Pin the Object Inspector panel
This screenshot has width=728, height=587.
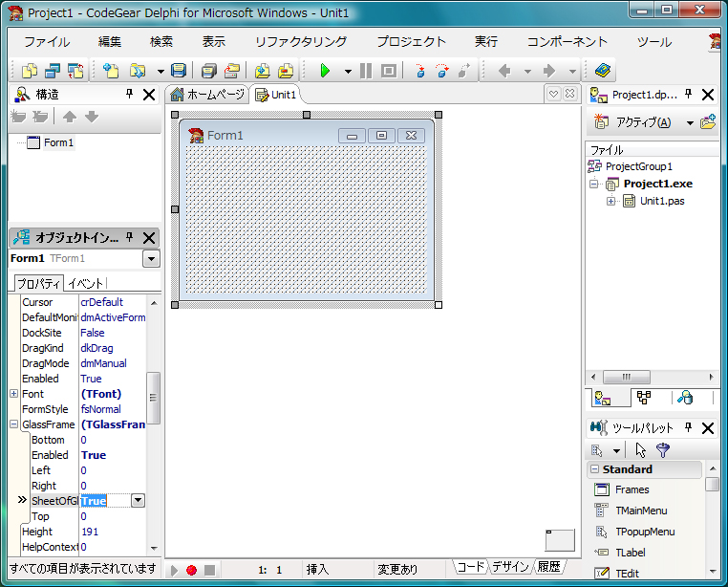pyautogui.click(x=130, y=237)
